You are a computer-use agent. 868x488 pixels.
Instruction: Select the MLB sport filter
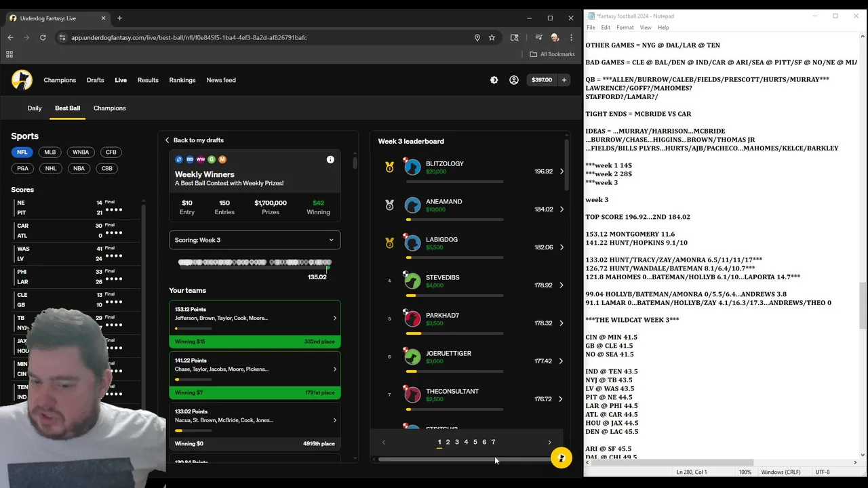pyautogui.click(x=50, y=152)
